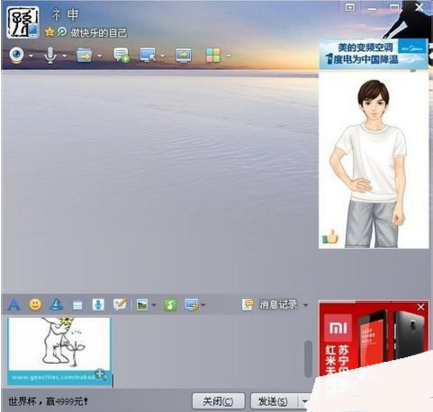Click the magnifier zoom icon on the pasted image
This screenshot has width=433, height=412.
[x=100, y=375]
